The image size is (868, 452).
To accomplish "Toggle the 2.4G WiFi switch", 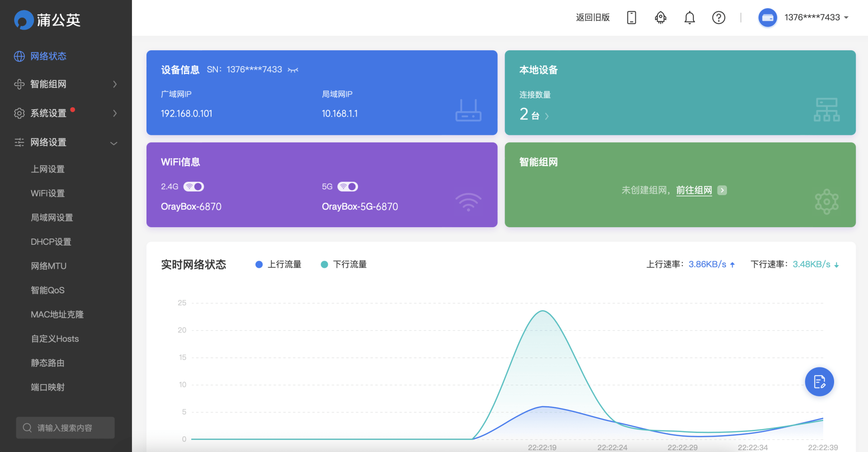I will pos(194,186).
